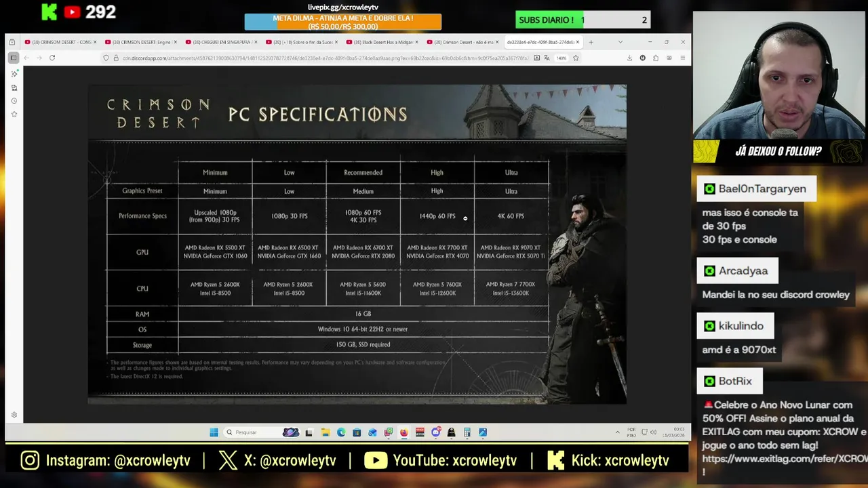Image resolution: width=868 pixels, height=488 pixels.
Task: Open Microsoft Store from the taskbar
Action: tap(357, 432)
